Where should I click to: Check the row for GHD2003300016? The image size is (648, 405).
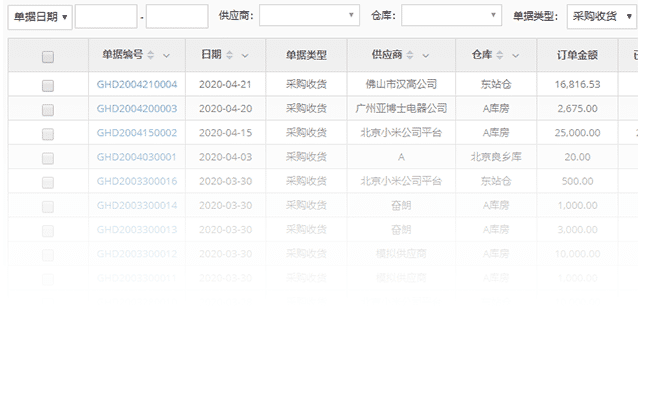click(x=48, y=182)
